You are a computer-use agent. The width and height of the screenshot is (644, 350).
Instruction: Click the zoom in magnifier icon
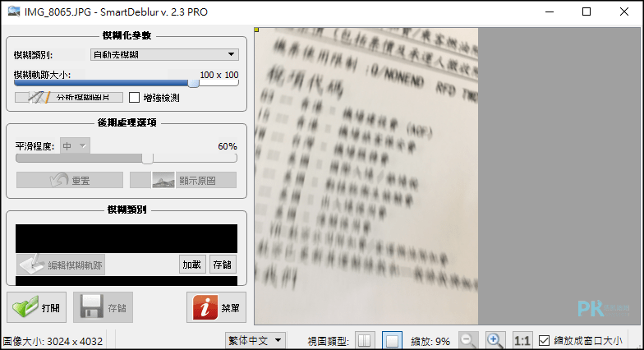[495, 340]
